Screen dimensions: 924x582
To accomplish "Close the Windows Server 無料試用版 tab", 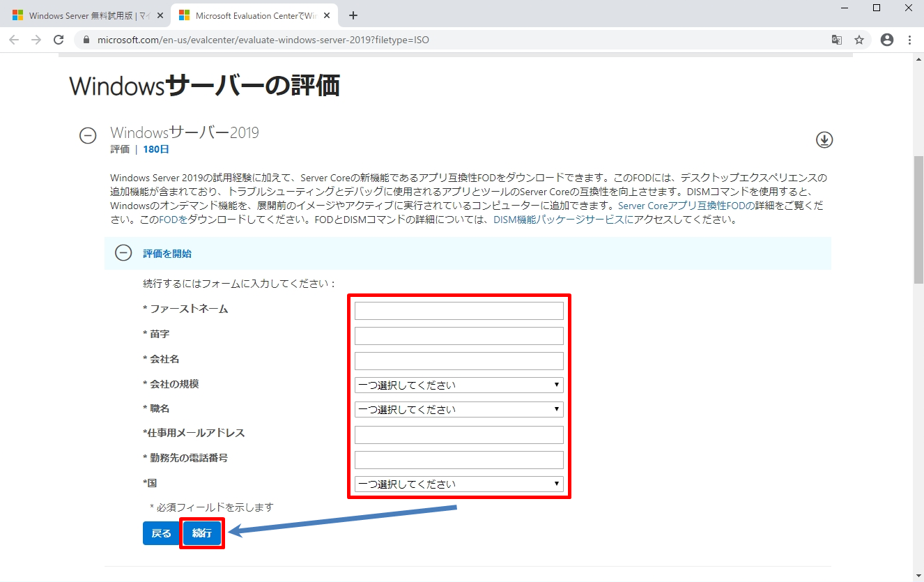I will (160, 15).
